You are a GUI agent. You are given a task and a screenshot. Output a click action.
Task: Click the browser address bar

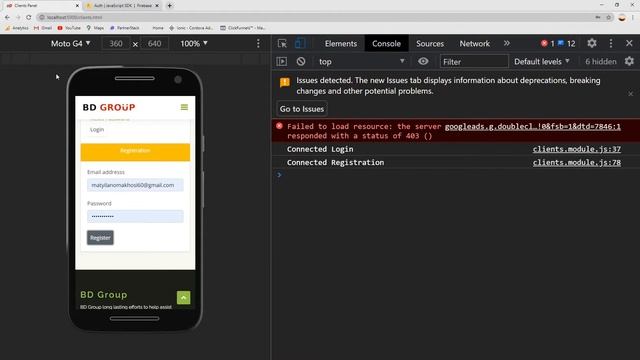314,17
